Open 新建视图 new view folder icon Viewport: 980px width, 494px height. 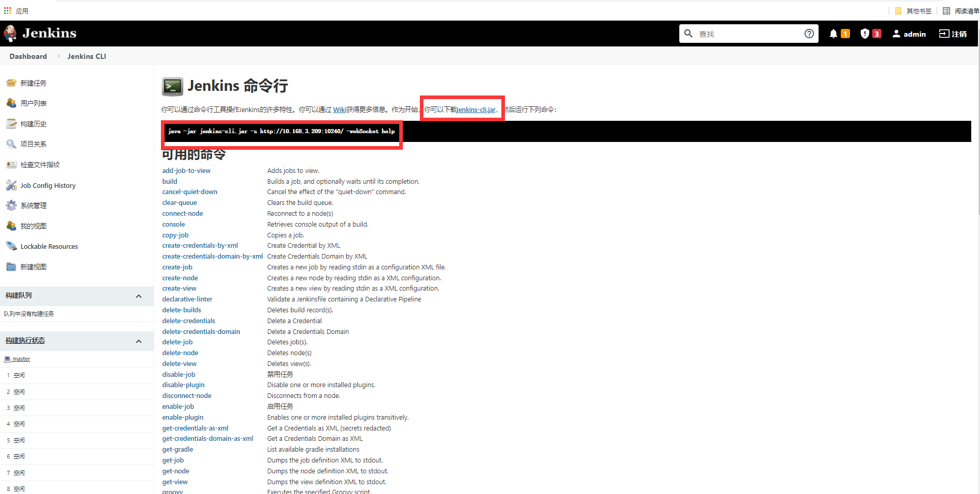click(11, 266)
